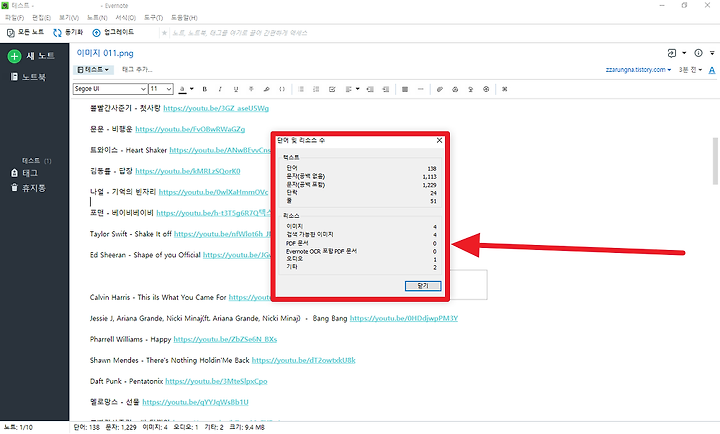This screenshot has height=434, width=720.
Task: Toggle bold formatting
Action: pyautogui.click(x=205, y=89)
